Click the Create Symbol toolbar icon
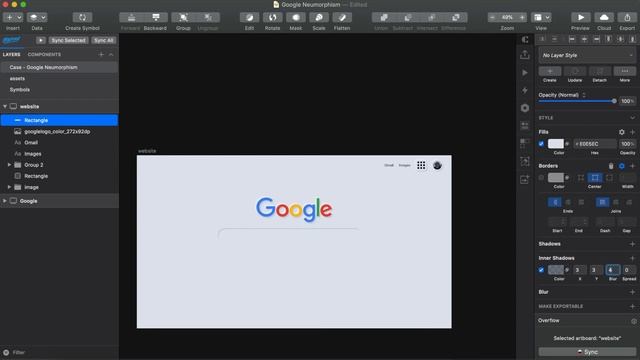This screenshot has height=360, width=640. (82, 17)
